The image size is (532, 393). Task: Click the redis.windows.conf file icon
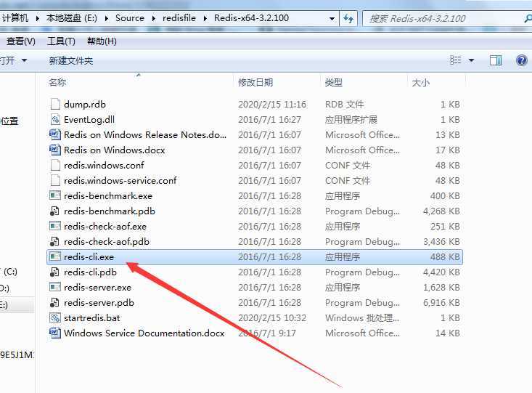[x=55, y=165]
